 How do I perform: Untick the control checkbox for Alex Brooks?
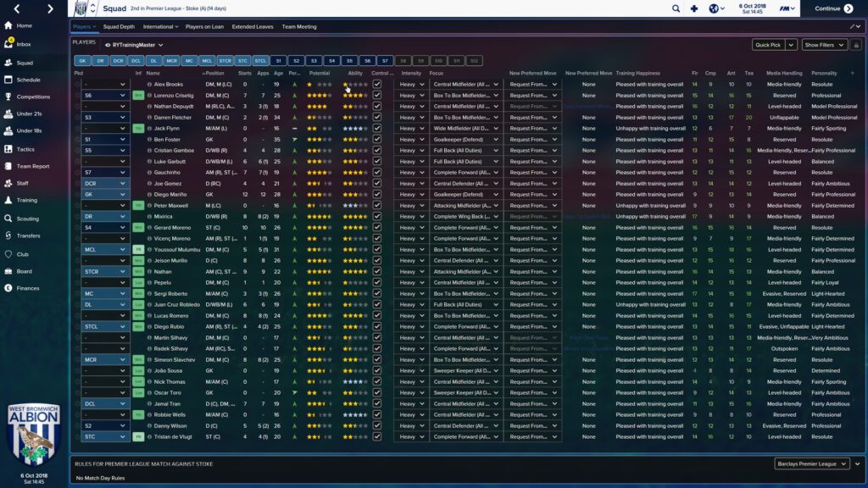pyautogui.click(x=377, y=85)
